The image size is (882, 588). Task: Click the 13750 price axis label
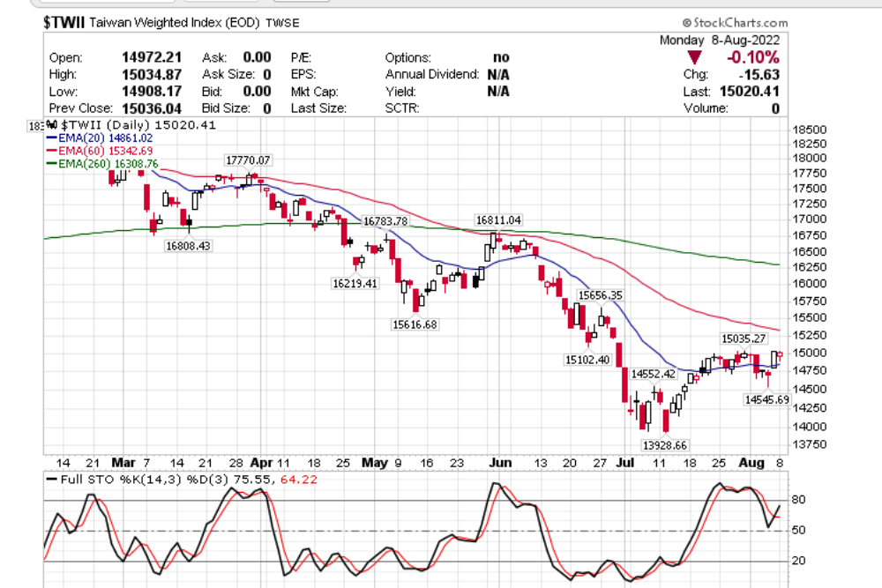(810, 444)
